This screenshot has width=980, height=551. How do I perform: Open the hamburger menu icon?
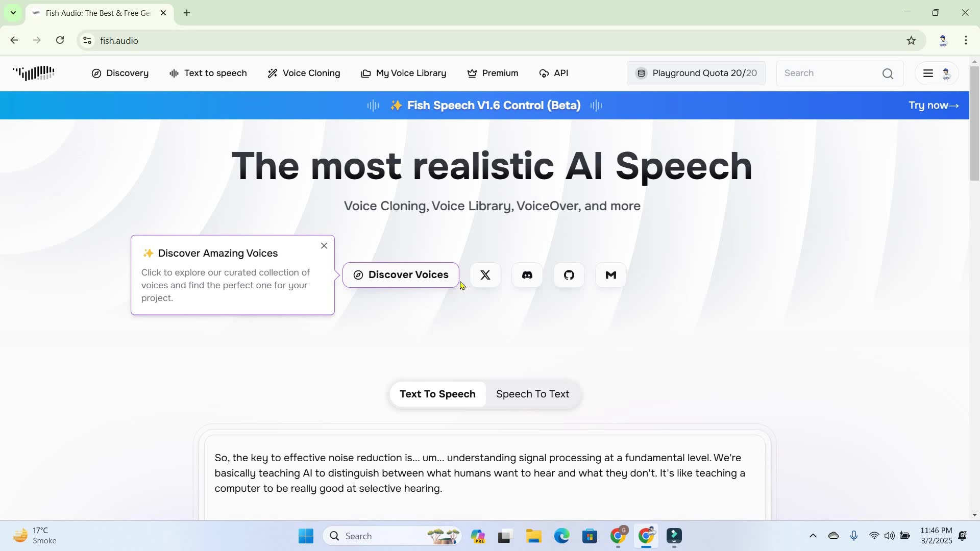coord(928,73)
